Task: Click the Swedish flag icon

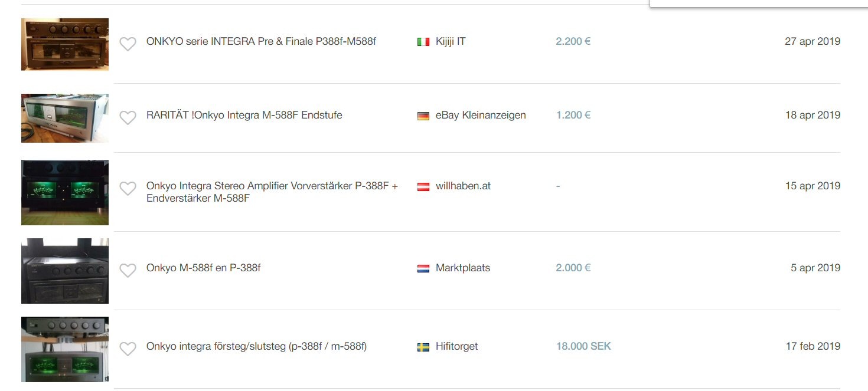Action: (423, 347)
